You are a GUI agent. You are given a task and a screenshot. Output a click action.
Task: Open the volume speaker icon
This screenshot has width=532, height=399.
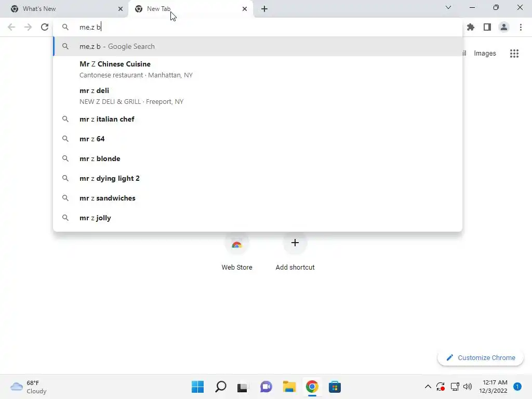(x=468, y=387)
